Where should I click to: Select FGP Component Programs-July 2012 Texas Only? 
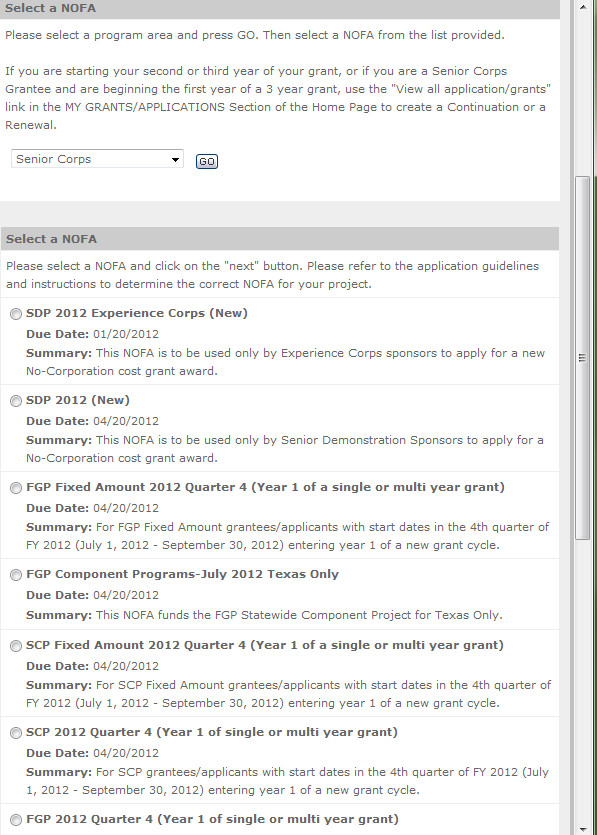pos(16,575)
